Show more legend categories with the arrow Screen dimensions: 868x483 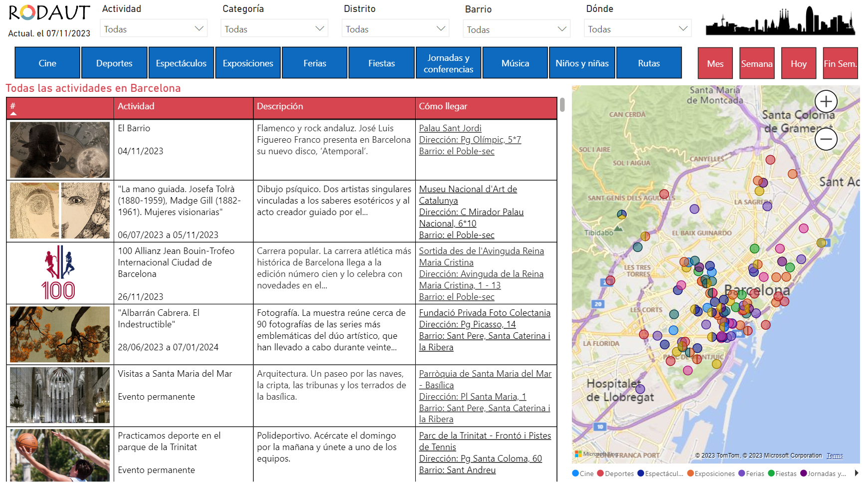[x=857, y=473]
